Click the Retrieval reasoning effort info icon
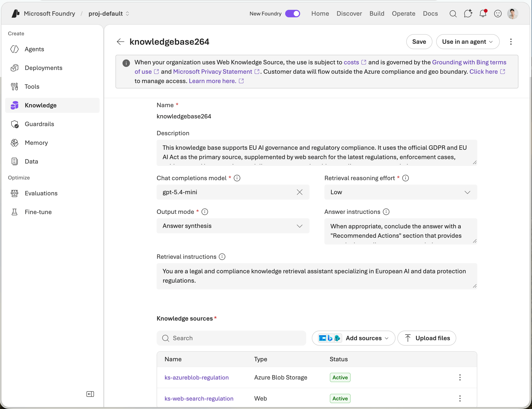The image size is (532, 409). tap(406, 178)
